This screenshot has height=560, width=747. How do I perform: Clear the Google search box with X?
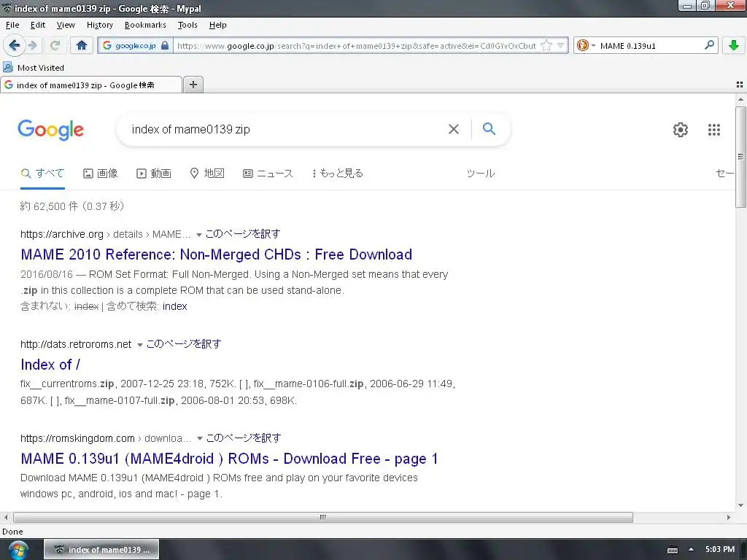click(454, 129)
